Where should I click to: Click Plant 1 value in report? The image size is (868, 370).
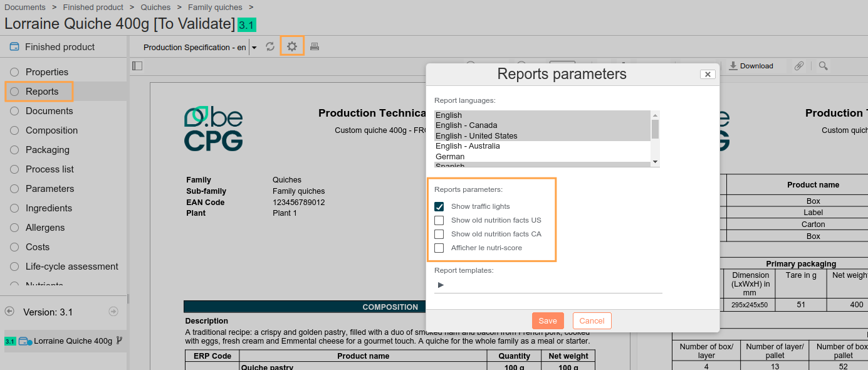tap(285, 213)
